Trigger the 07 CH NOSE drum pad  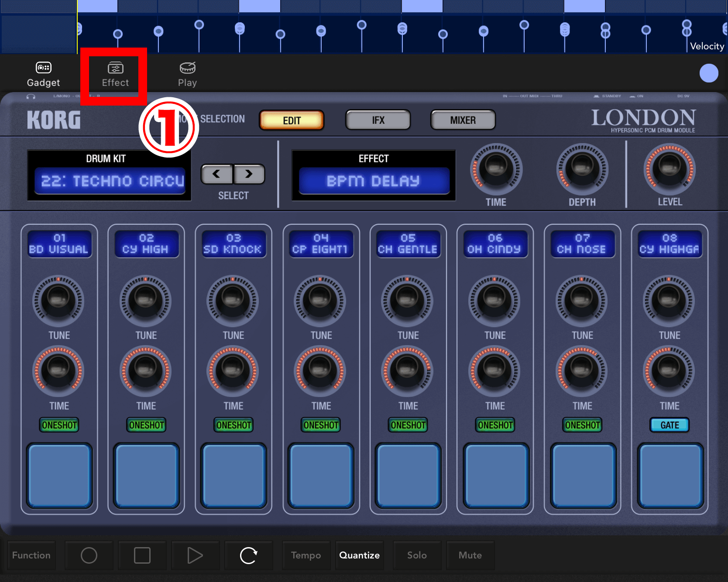(x=583, y=476)
